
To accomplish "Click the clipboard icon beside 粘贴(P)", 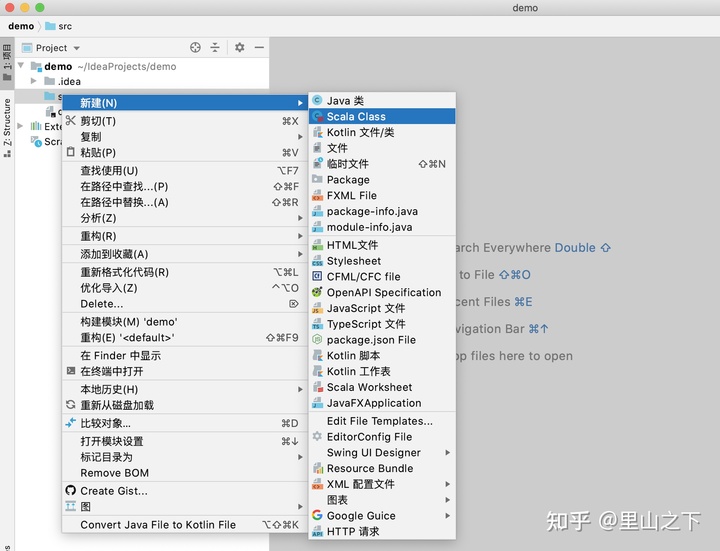I will point(70,152).
